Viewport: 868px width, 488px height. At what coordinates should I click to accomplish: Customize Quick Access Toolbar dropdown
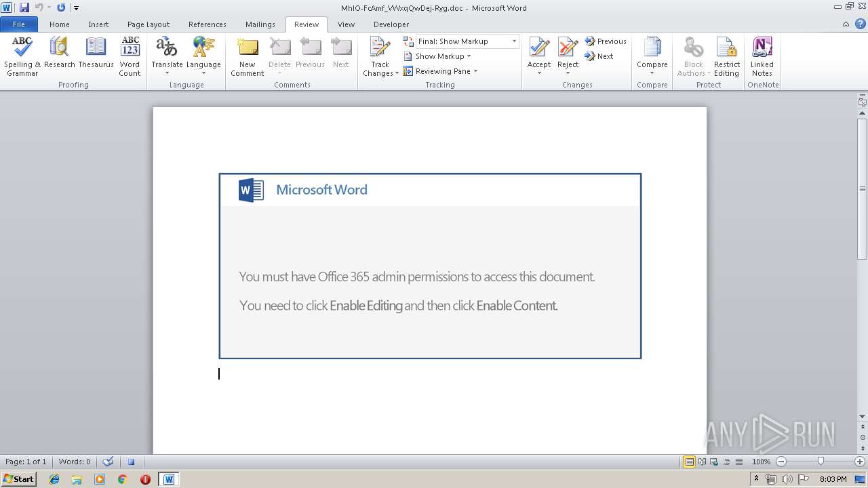coord(77,8)
